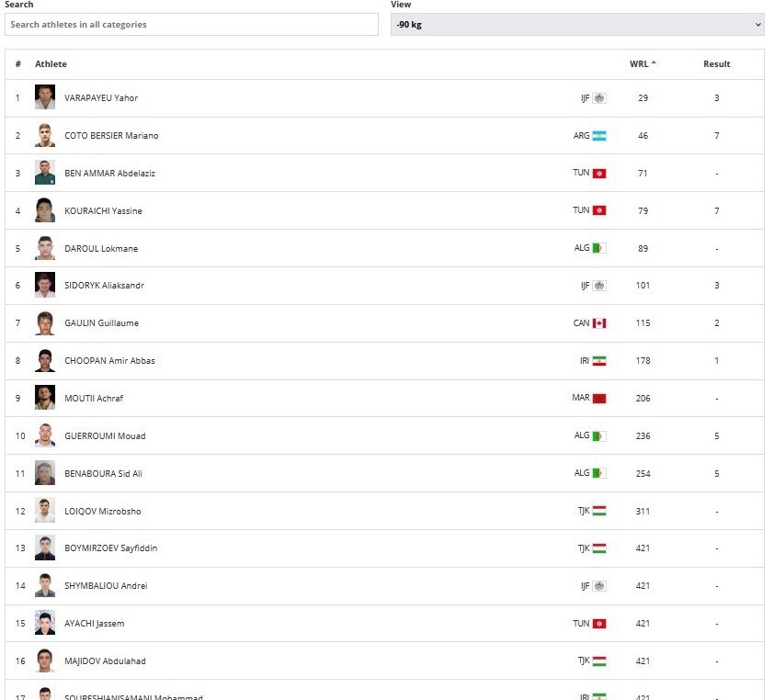Click the search athletes input field
Image resolution: width=774 pixels, height=700 pixels.
(191, 25)
